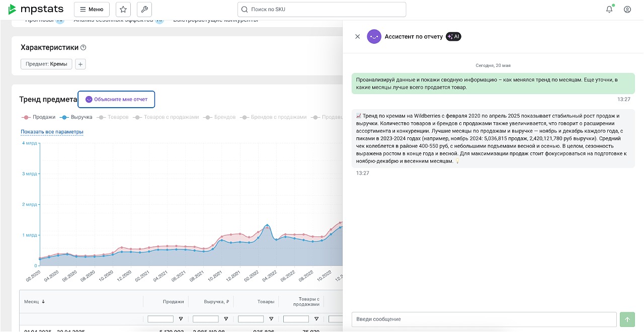Open the notifications bell
This screenshot has height=332, width=644.
[x=609, y=9]
